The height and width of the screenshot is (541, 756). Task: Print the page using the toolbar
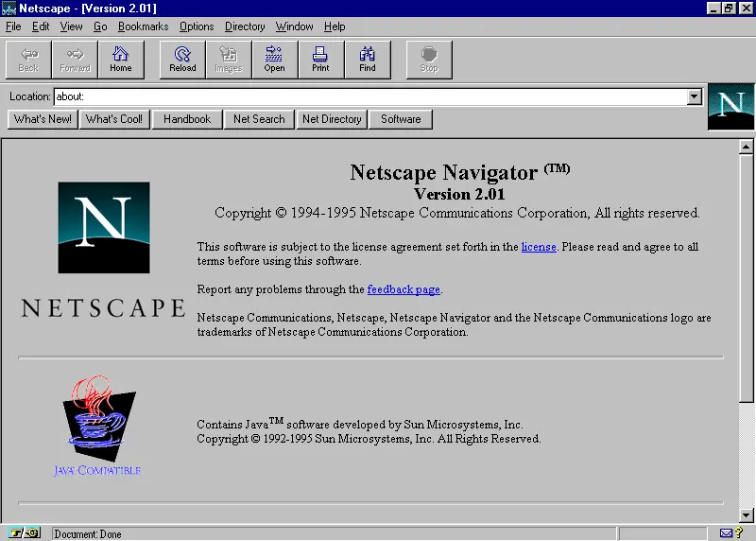(320, 59)
